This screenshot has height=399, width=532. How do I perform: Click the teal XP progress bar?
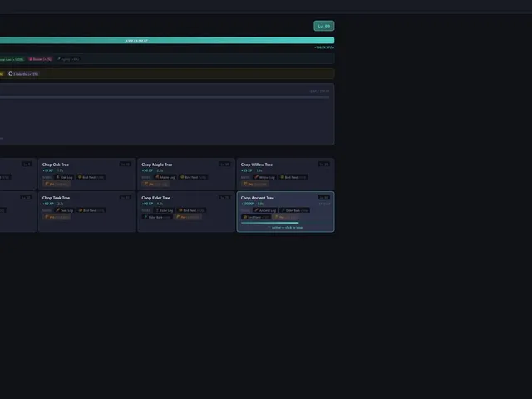point(167,41)
